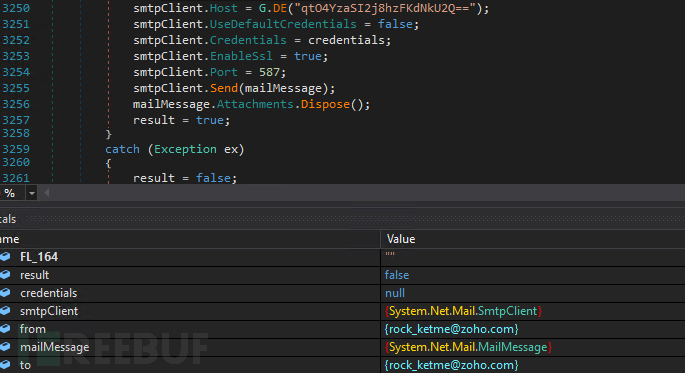
Task: Click the EnableSsl property
Action: point(241,56)
